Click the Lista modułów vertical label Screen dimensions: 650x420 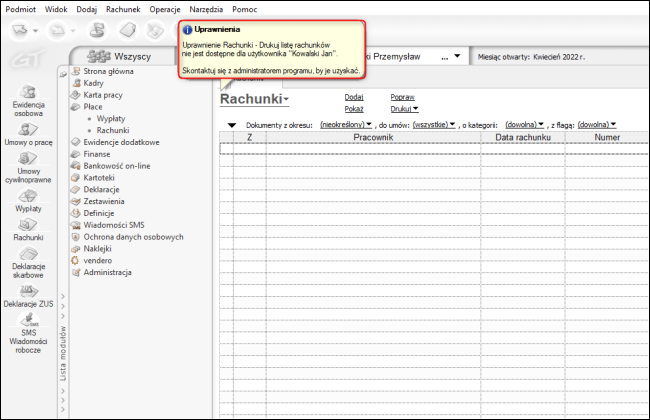point(63,353)
